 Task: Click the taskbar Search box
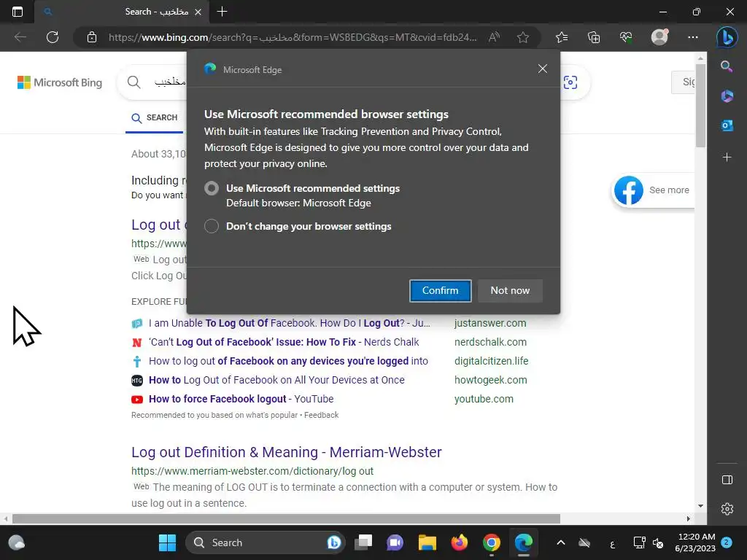point(266,542)
